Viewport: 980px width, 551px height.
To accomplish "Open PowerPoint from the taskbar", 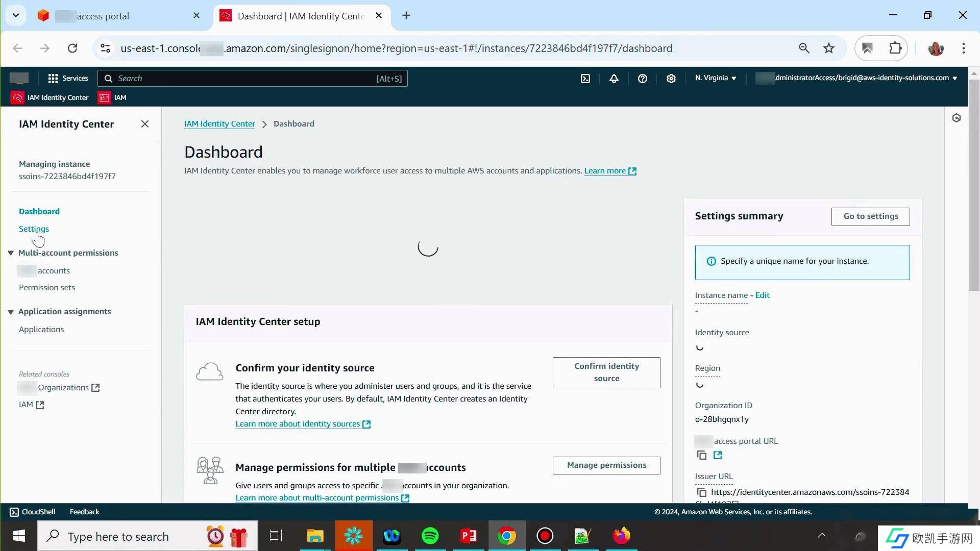I will click(468, 536).
